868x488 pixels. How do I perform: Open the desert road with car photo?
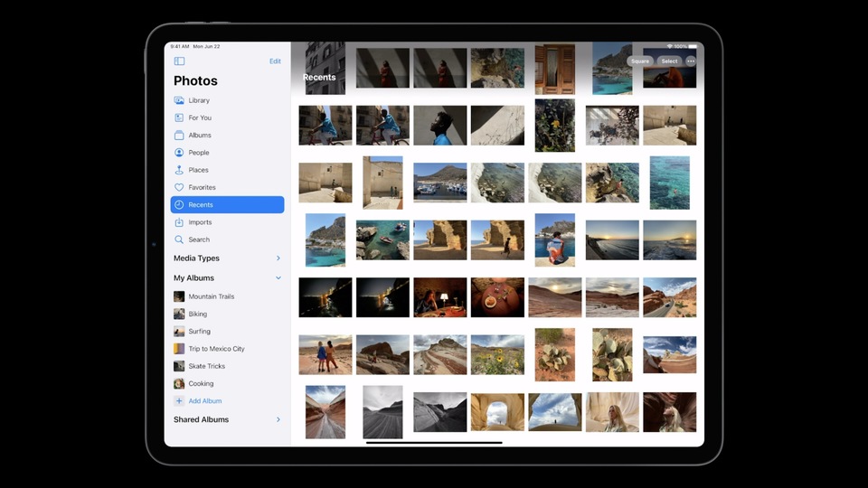(x=669, y=297)
